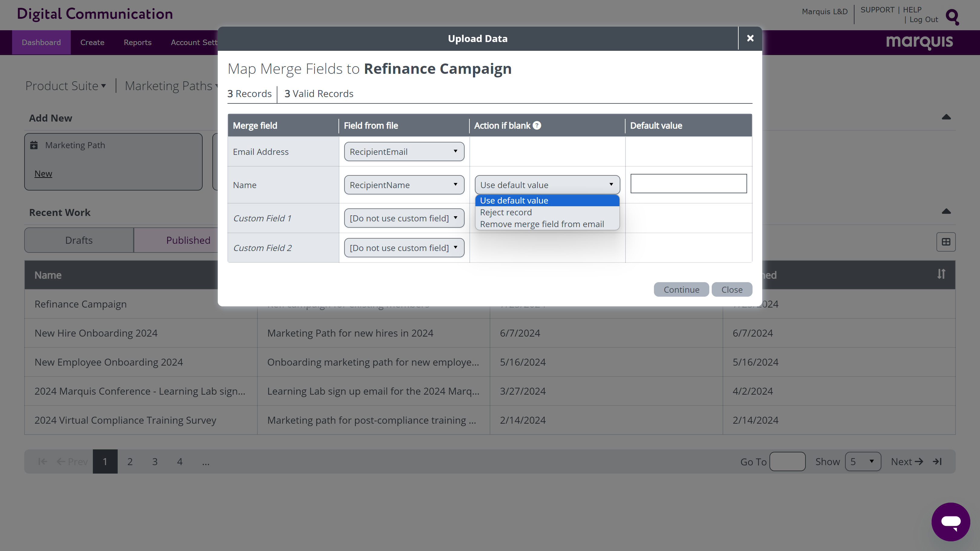Click the Continue button
This screenshot has height=551, width=980.
click(x=681, y=289)
